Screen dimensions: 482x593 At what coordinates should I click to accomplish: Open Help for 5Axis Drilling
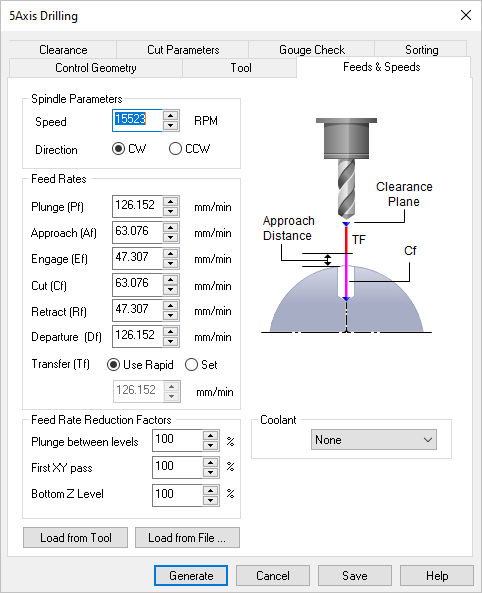click(x=437, y=576)
